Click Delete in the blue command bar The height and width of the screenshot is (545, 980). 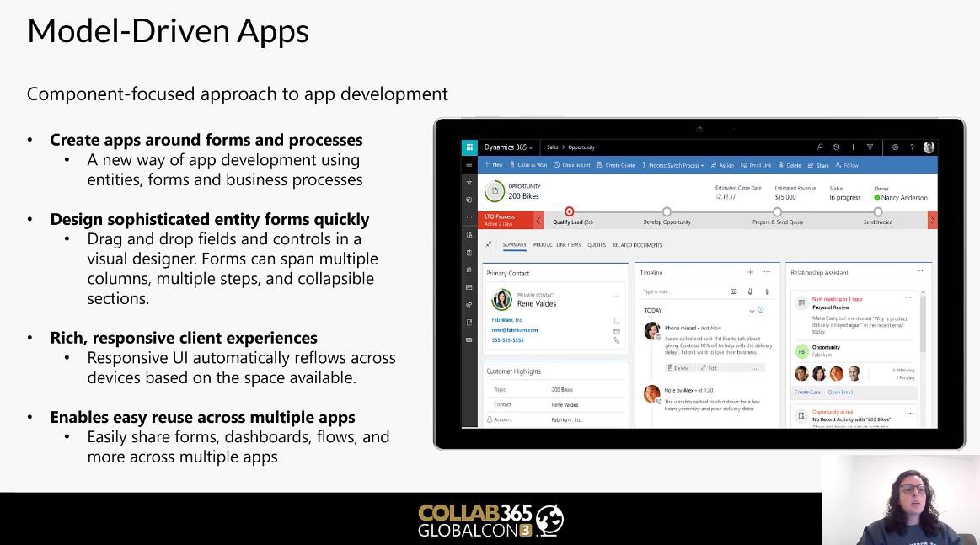click(790, 165)
